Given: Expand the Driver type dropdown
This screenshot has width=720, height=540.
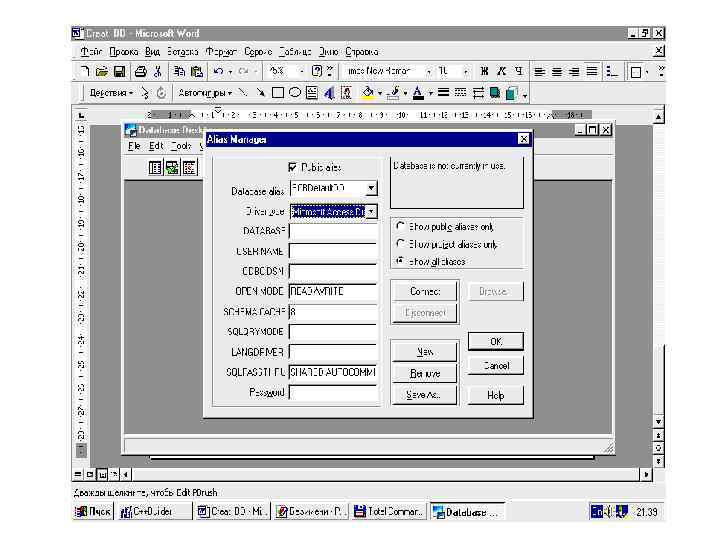Looking at the screenshot, I should pos(371,211).
